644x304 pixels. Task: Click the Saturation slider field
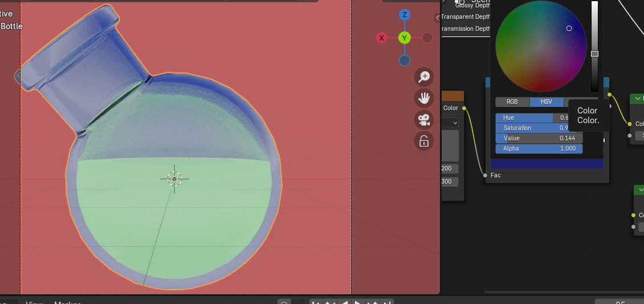pos(539,128)
